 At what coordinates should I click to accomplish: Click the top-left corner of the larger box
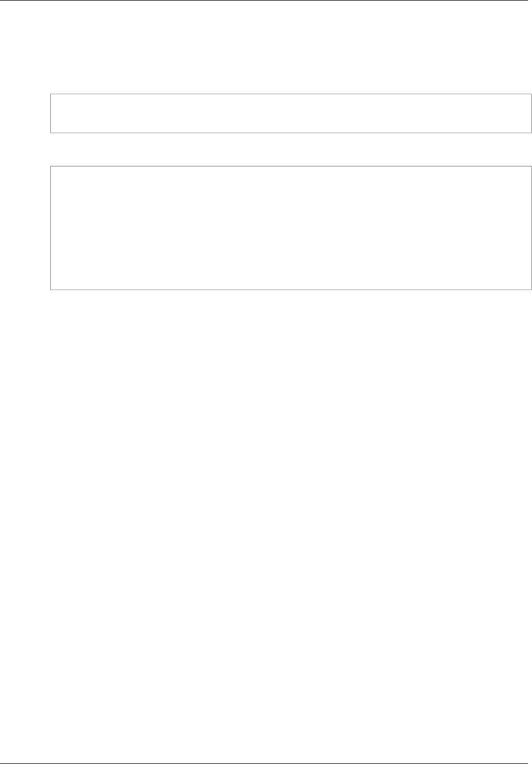tap(51, 166)
